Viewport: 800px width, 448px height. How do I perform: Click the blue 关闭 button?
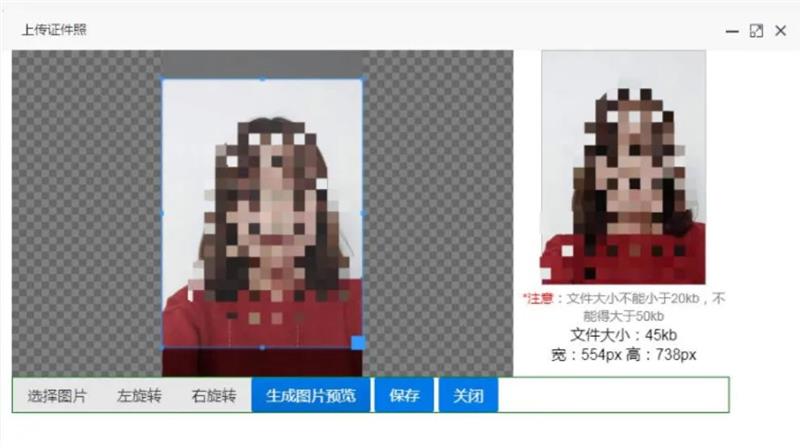click(468, 395)
